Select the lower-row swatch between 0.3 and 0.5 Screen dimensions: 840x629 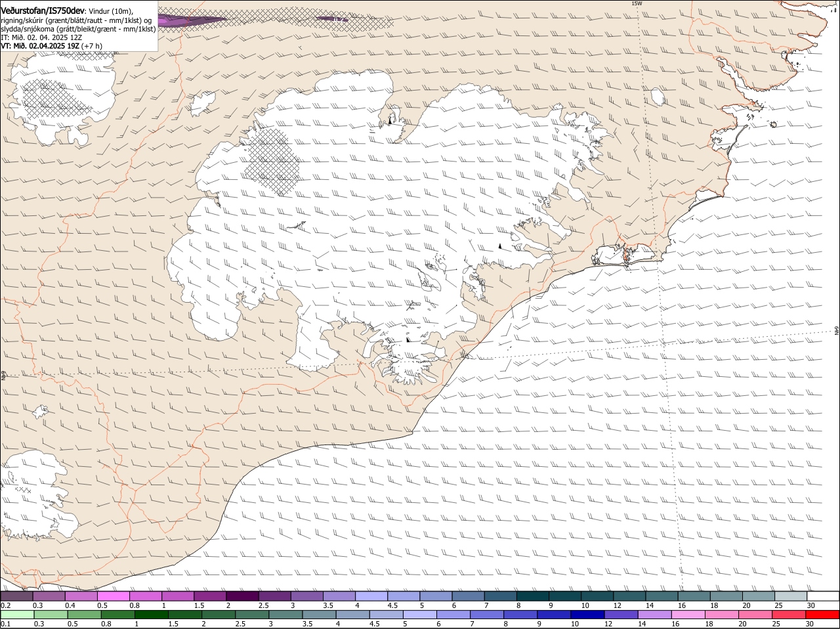pyautogui.click(x=51, y=615)
